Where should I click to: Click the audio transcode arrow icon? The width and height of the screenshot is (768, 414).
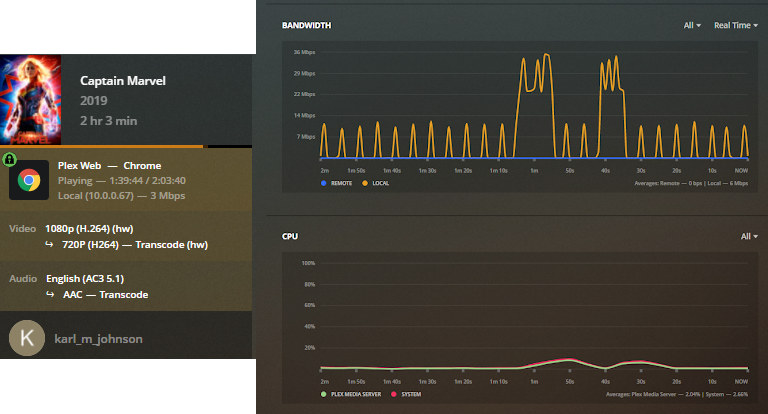click(49, 294)
